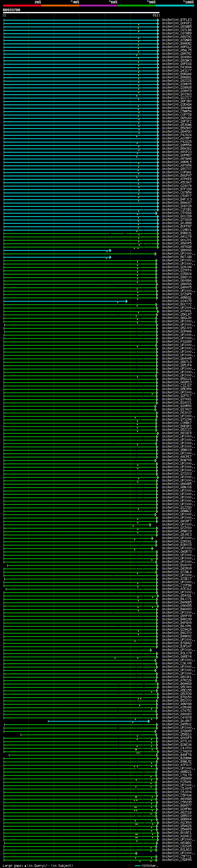Select hit label UniRef100_A5AYP5
Image resolution: width=197 pixels, height=868 pixels.
[177, 243]
